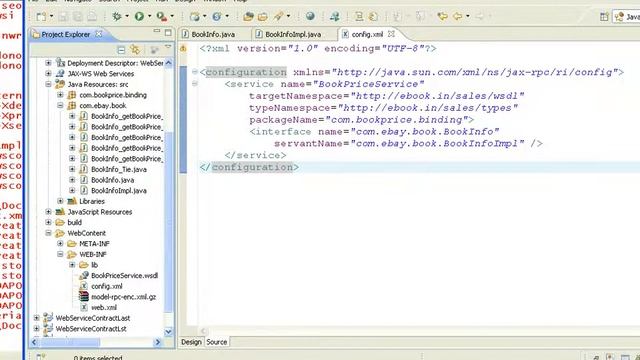640x360 pixels.
Task: Click the Debug bug icon in toolbar
Action: pyautogui.click(x=117, y=16)
